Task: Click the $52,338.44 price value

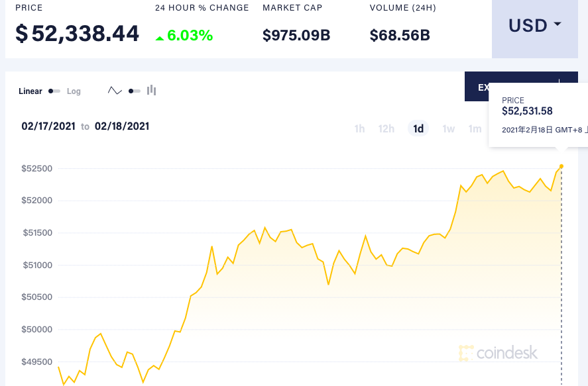Action: click(x=78, y=33)
